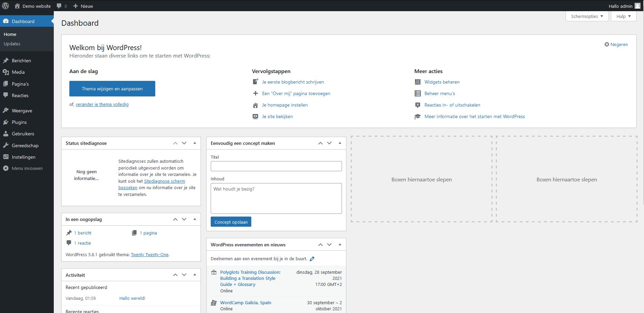The image size is (644, 313).
Task: Click the icon for Reacties in- of uitschakelen
Action: click(418, 105)
